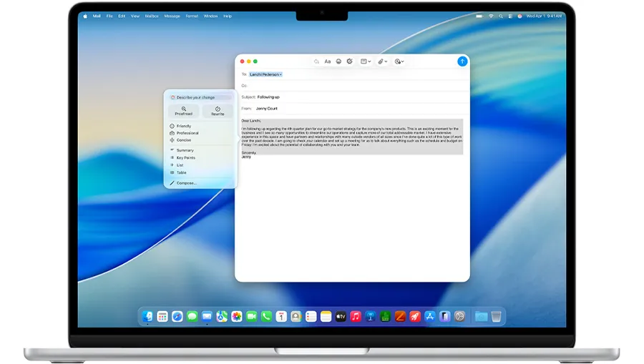The height and width of the screenshot is (364, 644).
Task: Select Proofread in Writing Tools
Action: (184, 111)
